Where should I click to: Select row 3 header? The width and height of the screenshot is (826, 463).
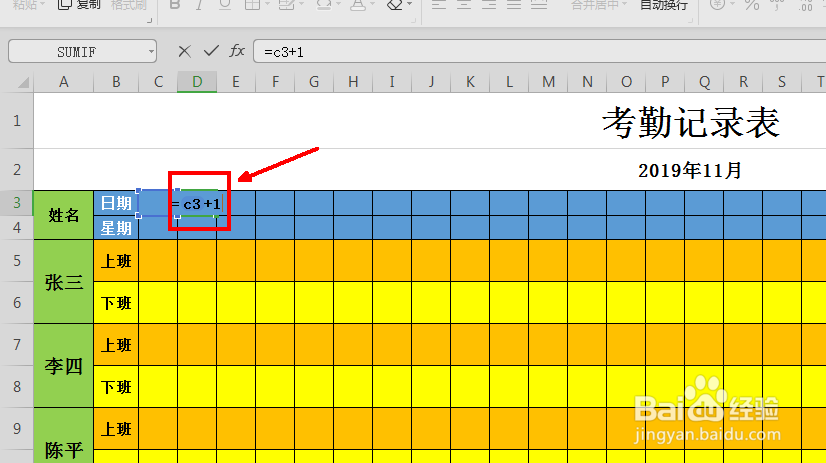click(17, 203)
